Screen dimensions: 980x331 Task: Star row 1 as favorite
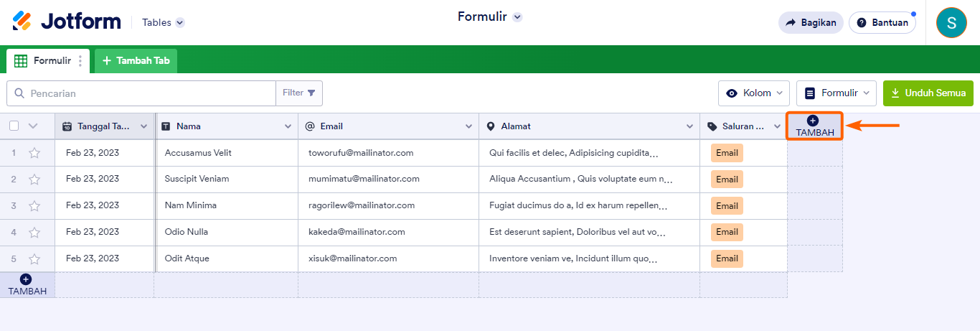point(34,153)
